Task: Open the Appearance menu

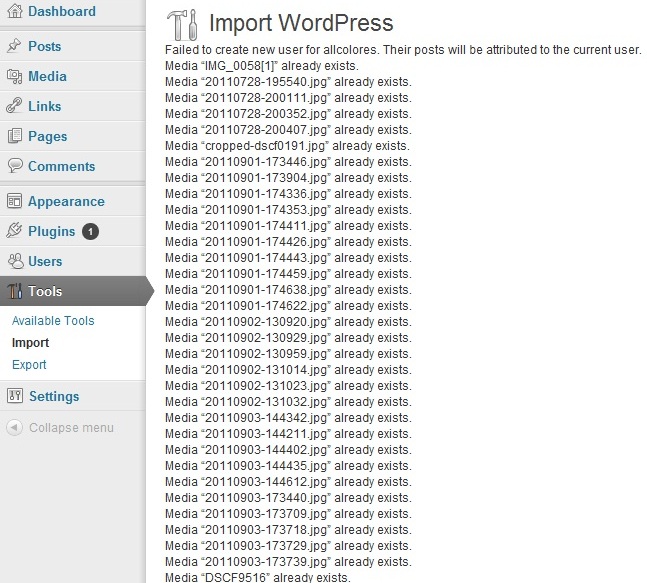Action: point(66,201)
